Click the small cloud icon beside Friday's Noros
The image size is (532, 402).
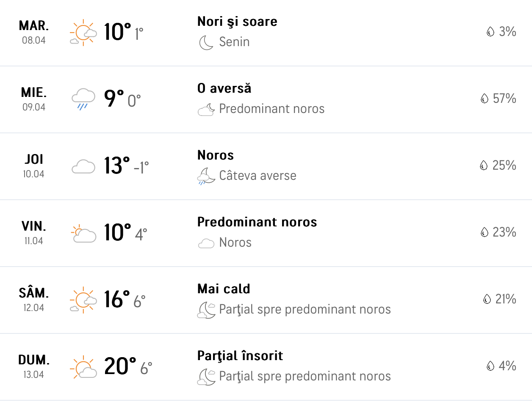[x=206, y=243]
